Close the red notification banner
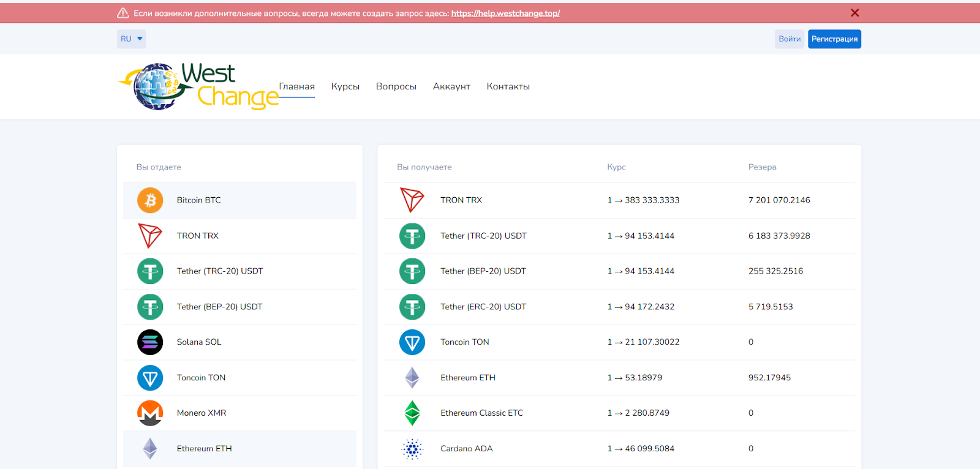The image size is (980, 469). (x=854, y=13)
